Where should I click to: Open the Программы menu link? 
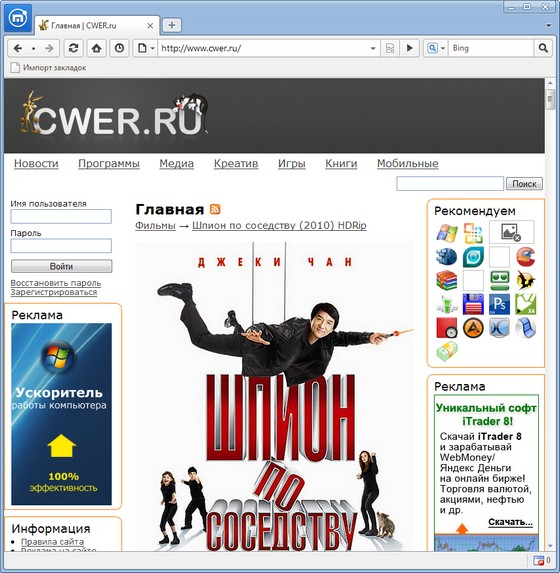(x=109, y=164)
